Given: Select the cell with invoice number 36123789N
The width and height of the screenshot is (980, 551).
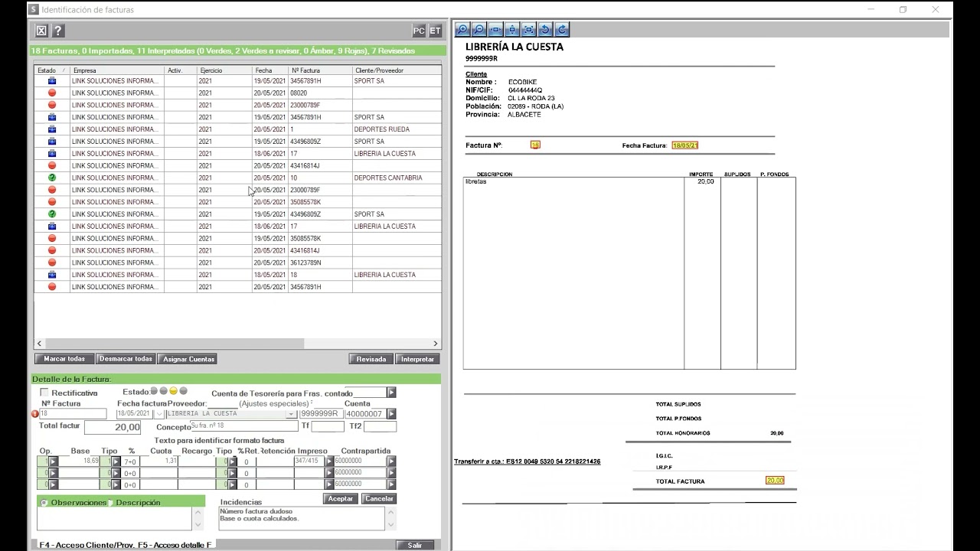Looking at the screenshot, I should coord(320,262).
